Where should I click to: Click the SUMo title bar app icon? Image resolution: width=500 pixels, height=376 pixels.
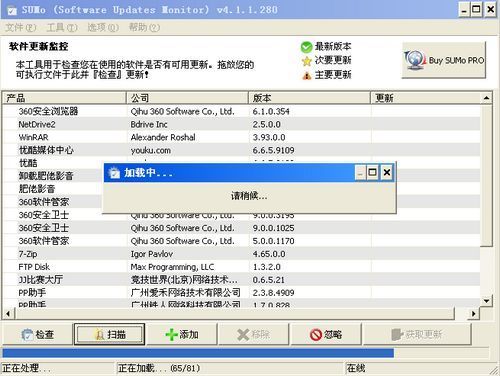point(12,10)
